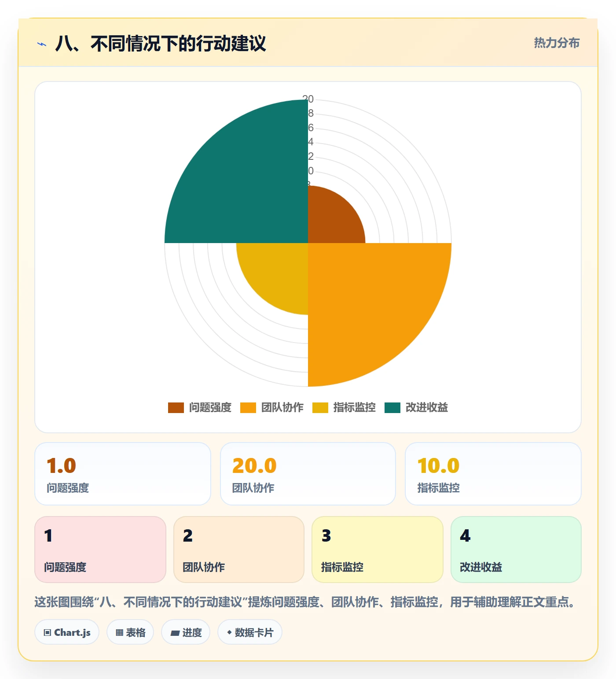Viewport: 616px width, 679px height.
Task: Open the green card numbered 4 改进收益
Action: pos(516,550)
